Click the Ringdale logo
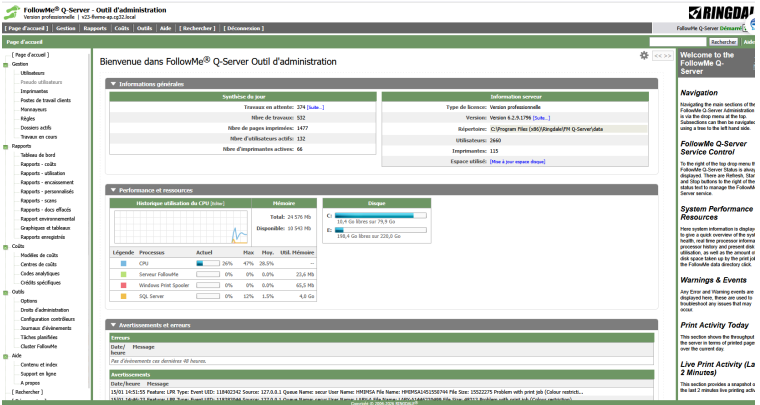The height and width of the screenshot is (405, 760). (x=722, y=13)
